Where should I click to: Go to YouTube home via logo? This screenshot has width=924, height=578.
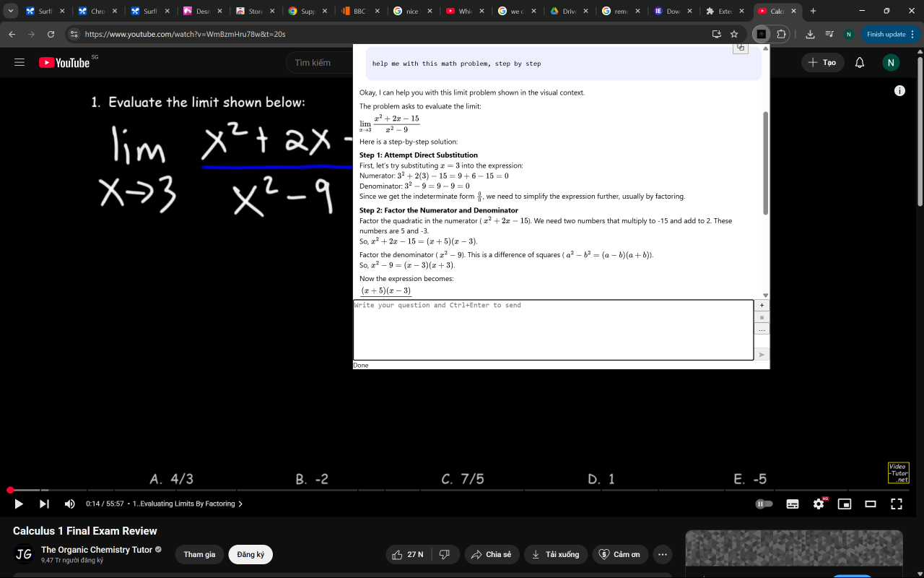coord(65,63)
